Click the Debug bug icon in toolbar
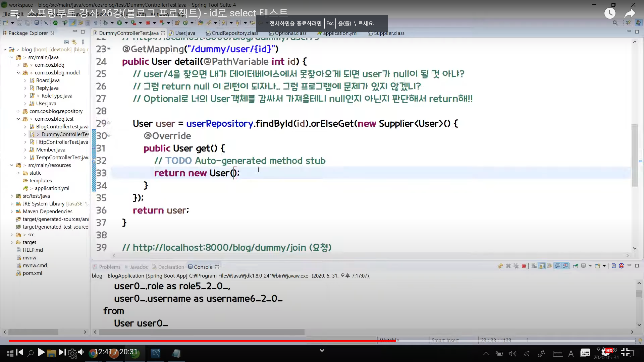Screen dimensions: 644x362 click(105, 23)
